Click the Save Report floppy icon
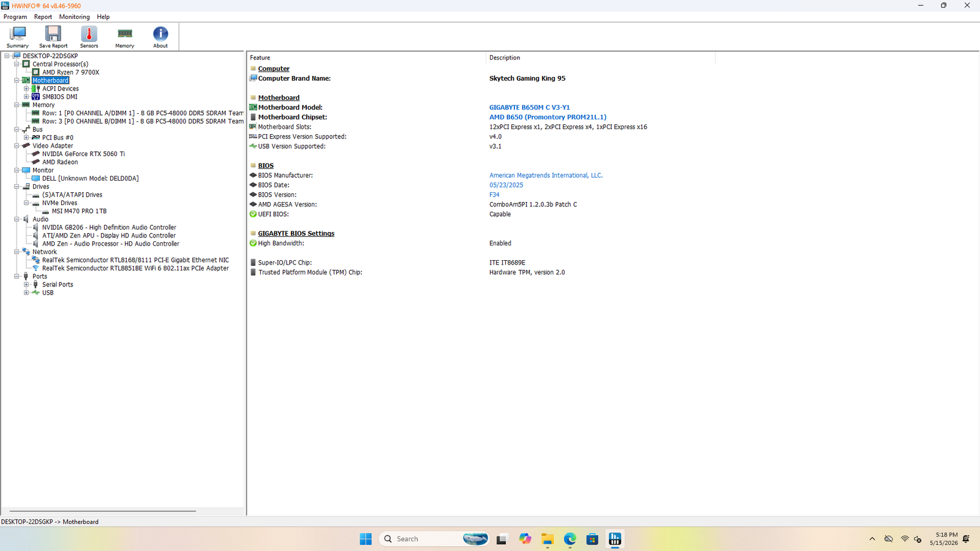Screen dimensions: 980x551 click(x=53, y=34)
